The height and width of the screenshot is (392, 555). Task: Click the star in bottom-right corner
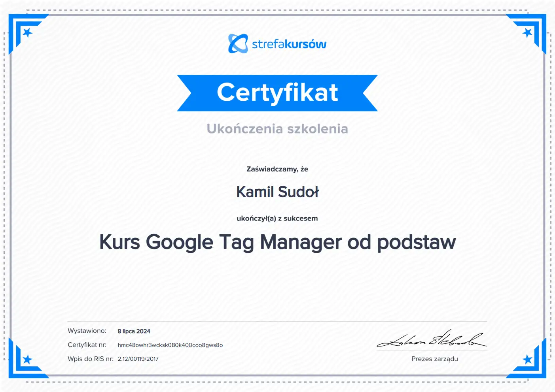coord(527,359)
